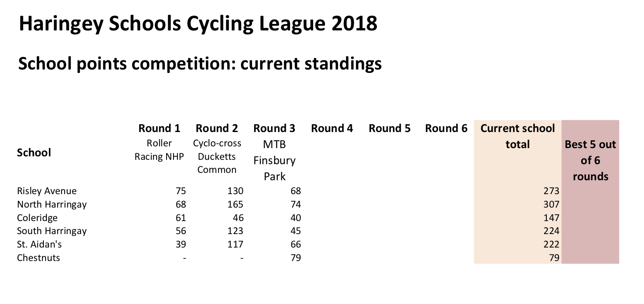Click the North Harringay school name
Screen dimensions: 644x304
(52, 205)
